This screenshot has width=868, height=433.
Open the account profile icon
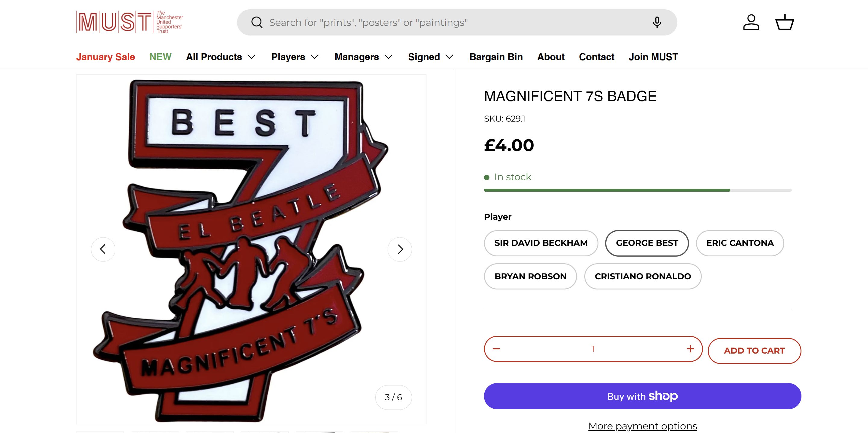pos(751,23)
